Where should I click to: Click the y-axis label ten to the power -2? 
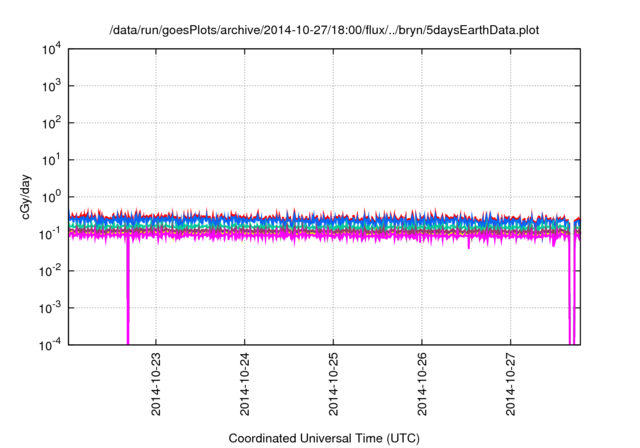click(51, 271)
